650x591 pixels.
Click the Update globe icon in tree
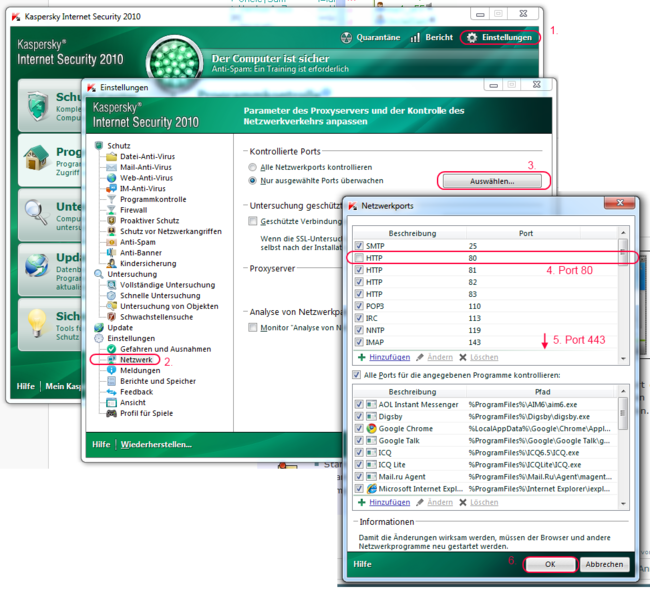pyautogui.click(x=99, y=327)
